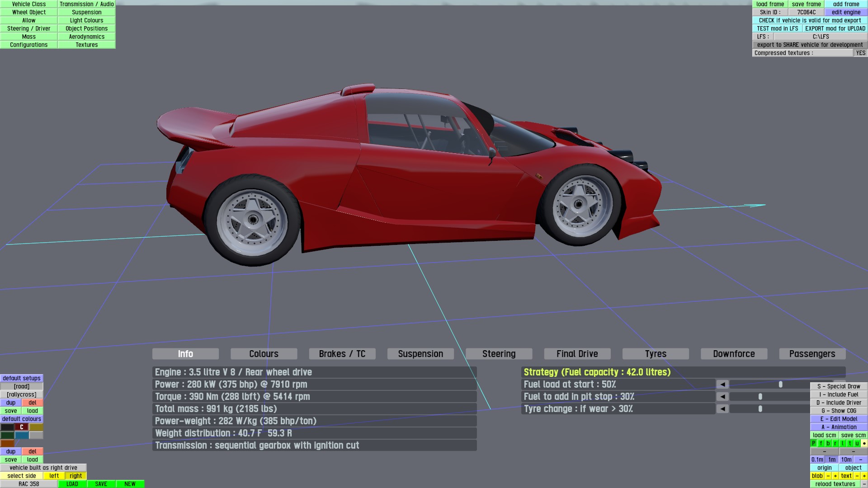Image resolution: width=868 pixels, height=488 pixels.
Task: Select the left side radio option
Action: (x=54, y=476)
